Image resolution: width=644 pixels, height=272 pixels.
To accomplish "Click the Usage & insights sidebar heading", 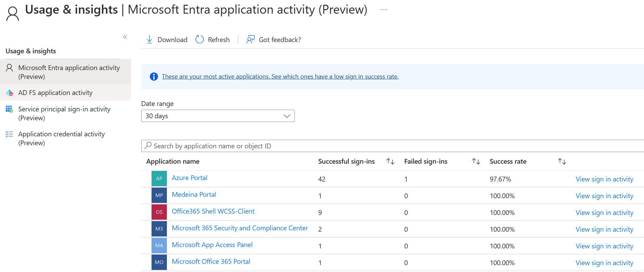I will tap(31, 51).
